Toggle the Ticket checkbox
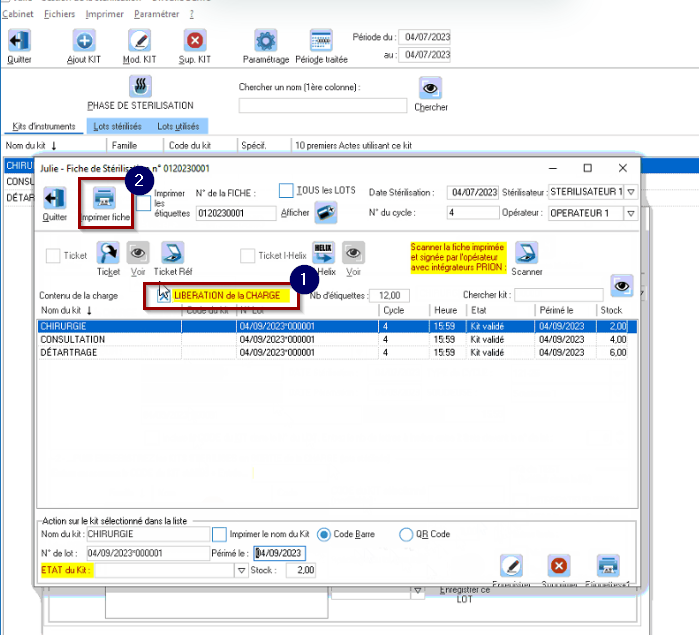This screenshot has width=699, height=635. point(53,256)
